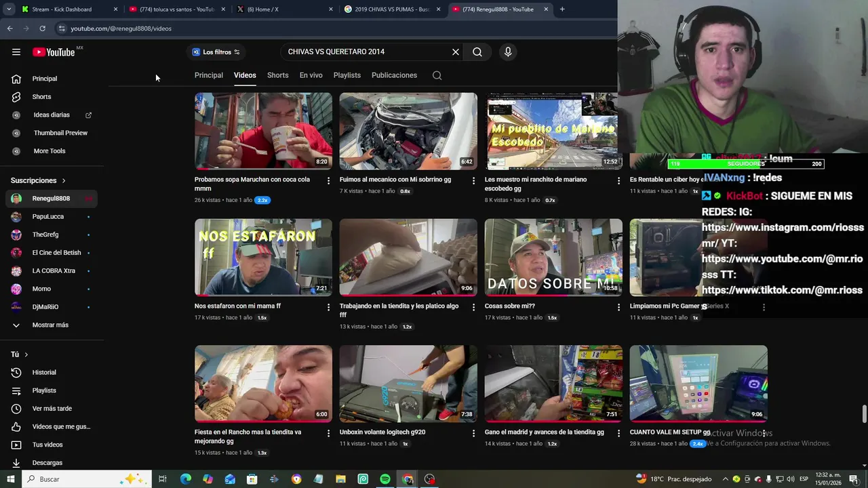Open Descargas in the sidebar

pyautogui.click(x=52, y=463)
